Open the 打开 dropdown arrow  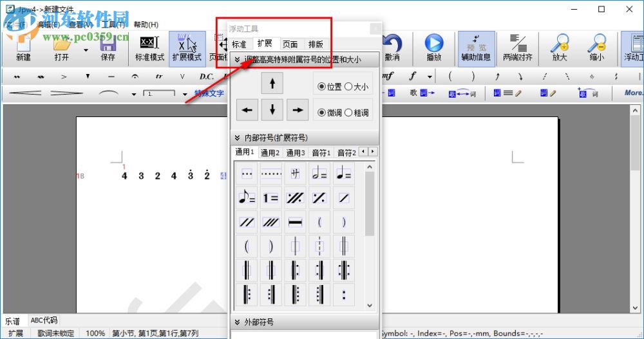click(86, 50)
